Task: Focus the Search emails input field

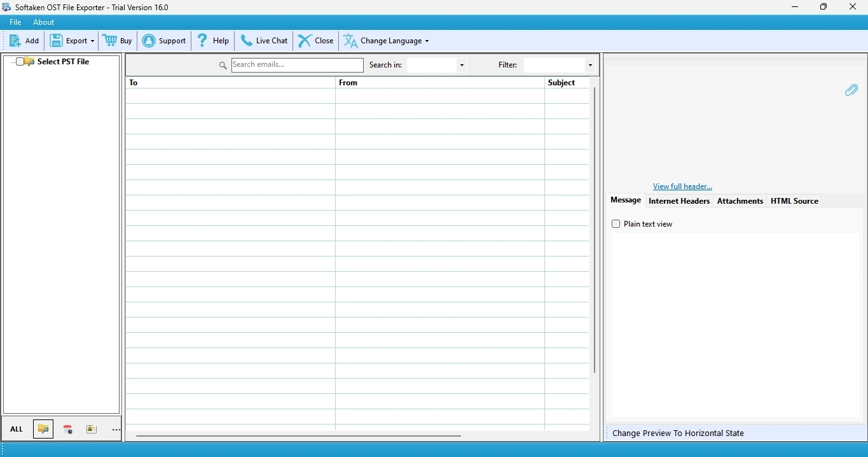Action: [x=297, y=65]
